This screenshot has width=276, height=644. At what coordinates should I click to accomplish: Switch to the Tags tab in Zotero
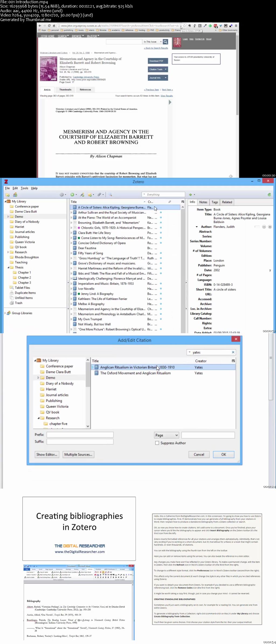tap(215, 202)
